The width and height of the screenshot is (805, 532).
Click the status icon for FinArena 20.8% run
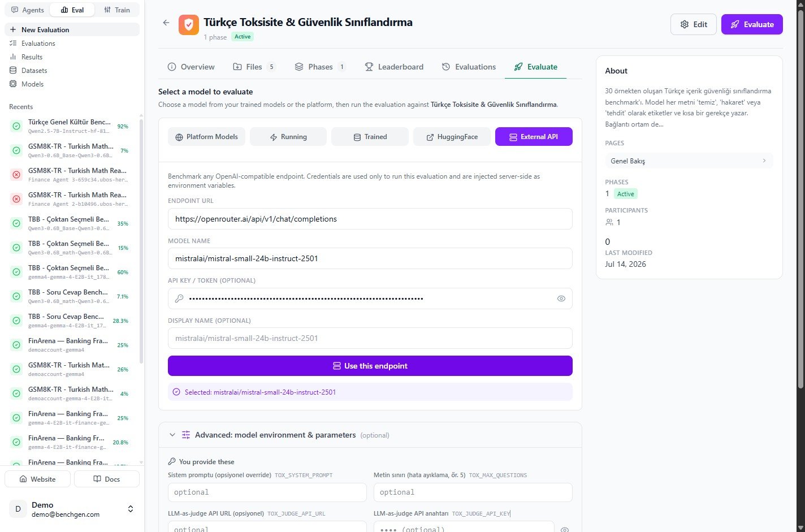[x=16, y=442]
